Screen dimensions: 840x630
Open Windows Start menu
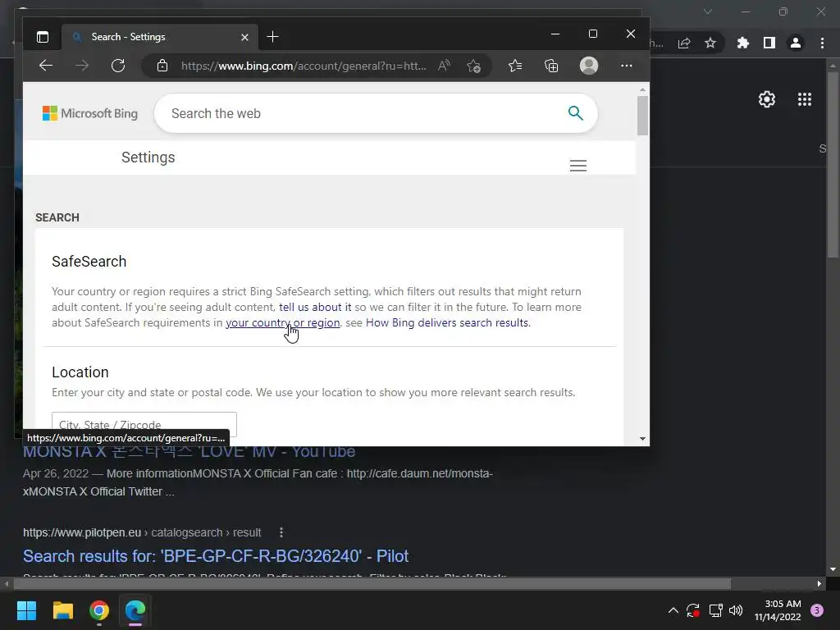[x=27, y=610]
